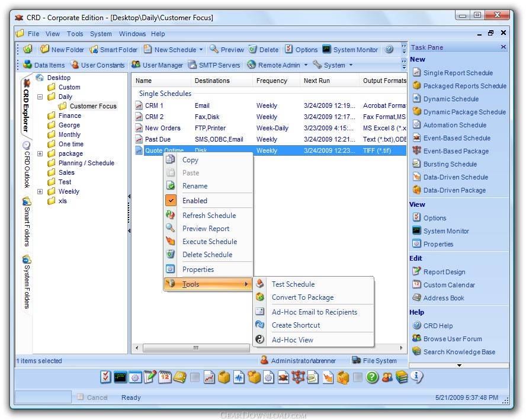
Task: Click the blue info bubble icon in the bottom bar
Action: (416, 377)
